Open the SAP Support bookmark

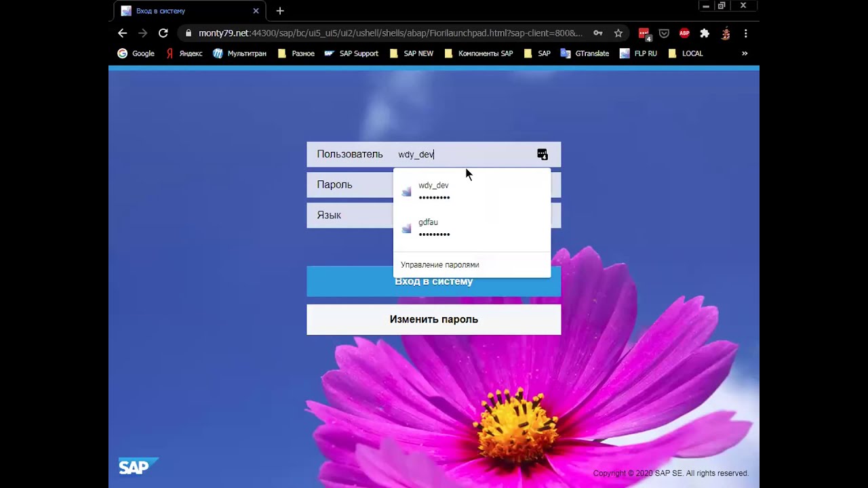coord(351,54)
